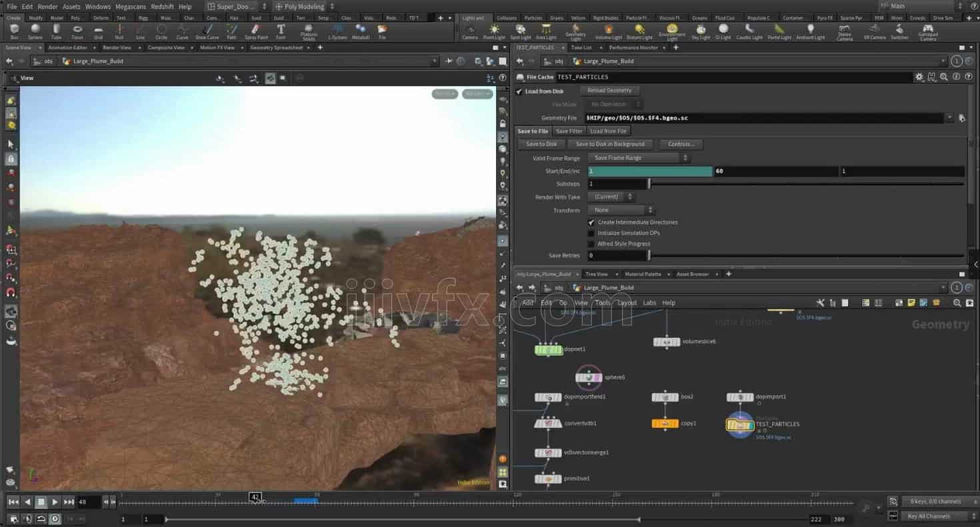This screenshot has height=527, width=980.
Task: Add the Gamepad Camera shelf tool
Action: coord(928,32)
